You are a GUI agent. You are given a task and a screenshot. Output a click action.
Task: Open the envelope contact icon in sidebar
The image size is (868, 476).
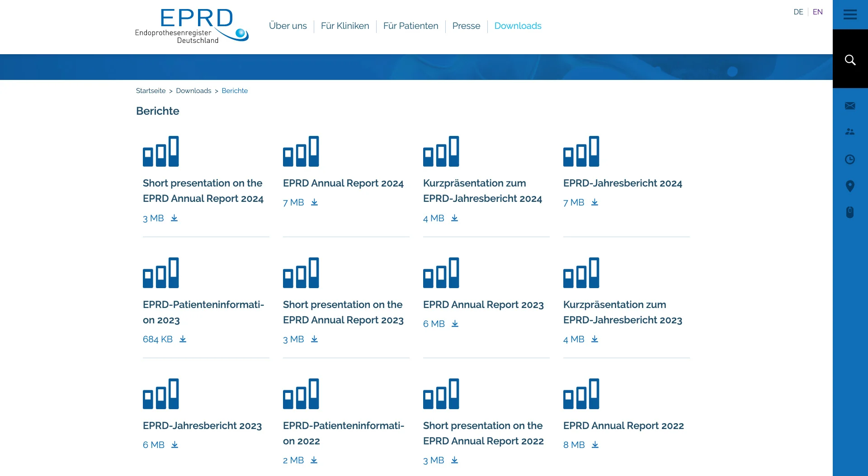pos(850,106)
